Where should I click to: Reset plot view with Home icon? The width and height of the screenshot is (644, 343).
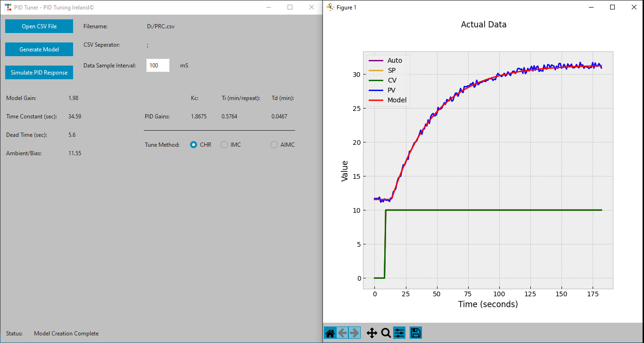[x=330, y=333]
